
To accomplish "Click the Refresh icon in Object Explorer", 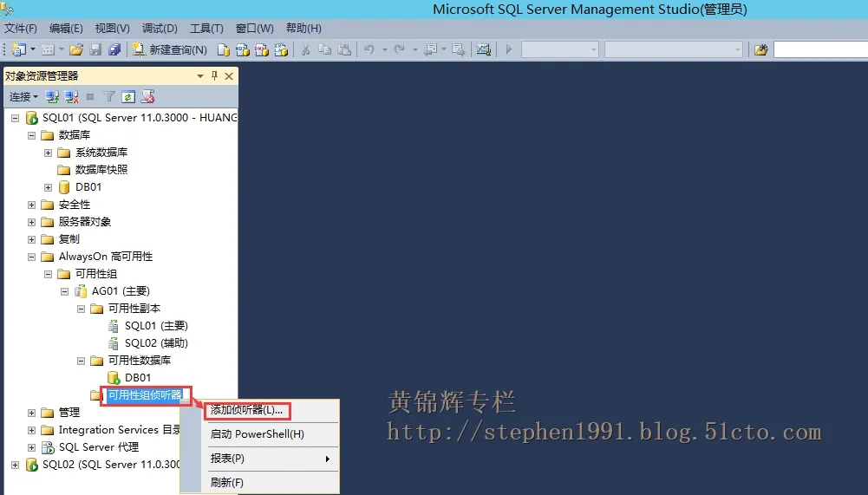I will click(x=128, y=97).
